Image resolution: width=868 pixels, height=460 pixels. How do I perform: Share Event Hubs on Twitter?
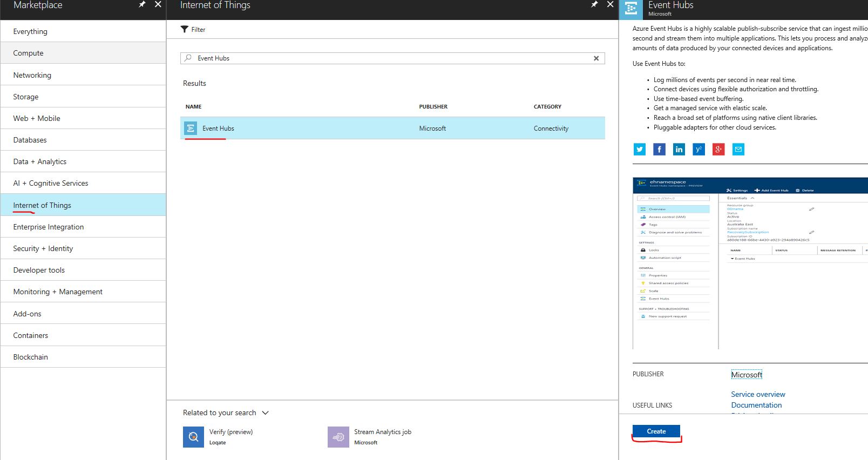click(x=640, y=150)
